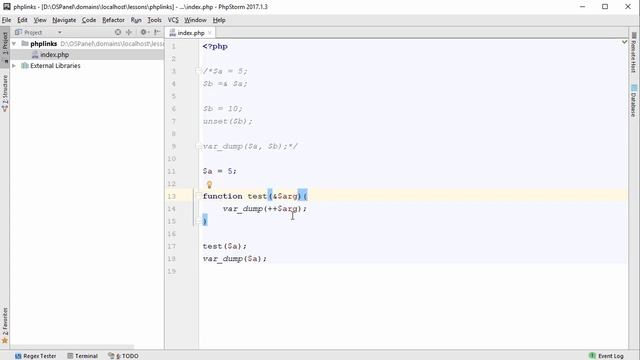Maximize the PhpStorm window
The height and width of the screenshot is (360, 640).
pos(605,7)
